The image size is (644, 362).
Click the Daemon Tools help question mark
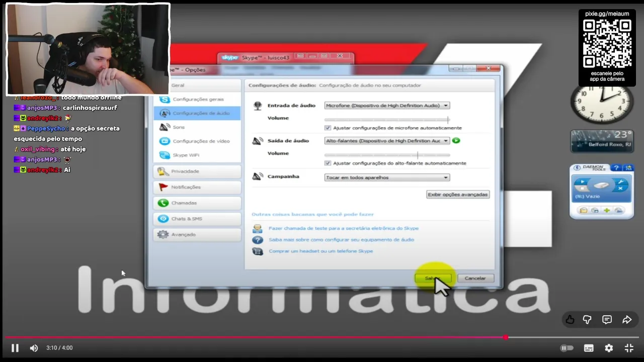click(x=616, y=168)
